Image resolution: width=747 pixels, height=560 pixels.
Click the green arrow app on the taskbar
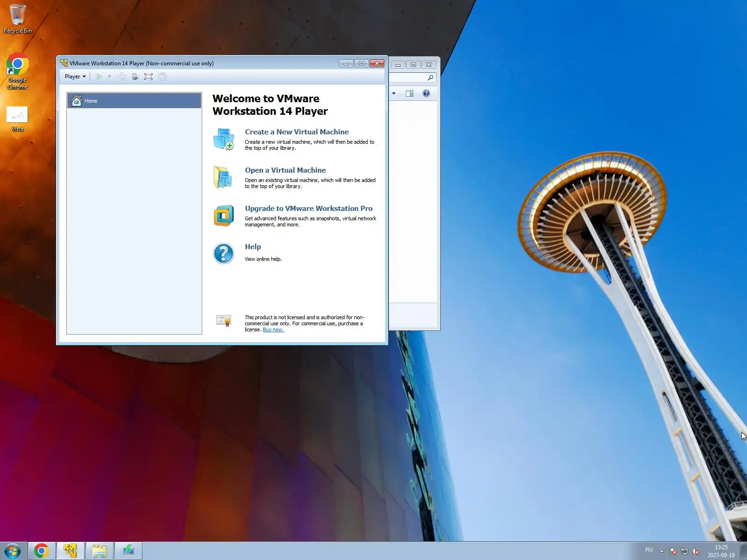tap(128, 551)
